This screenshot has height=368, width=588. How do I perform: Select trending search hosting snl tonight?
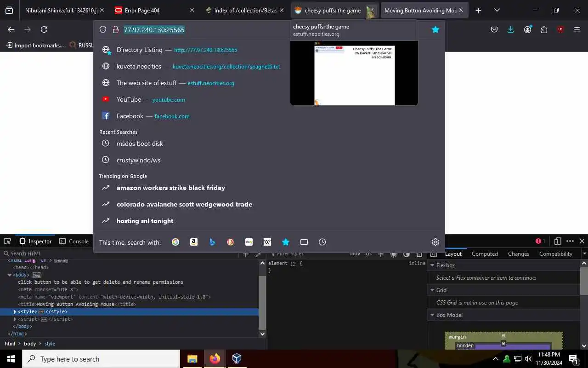[269, 221]
